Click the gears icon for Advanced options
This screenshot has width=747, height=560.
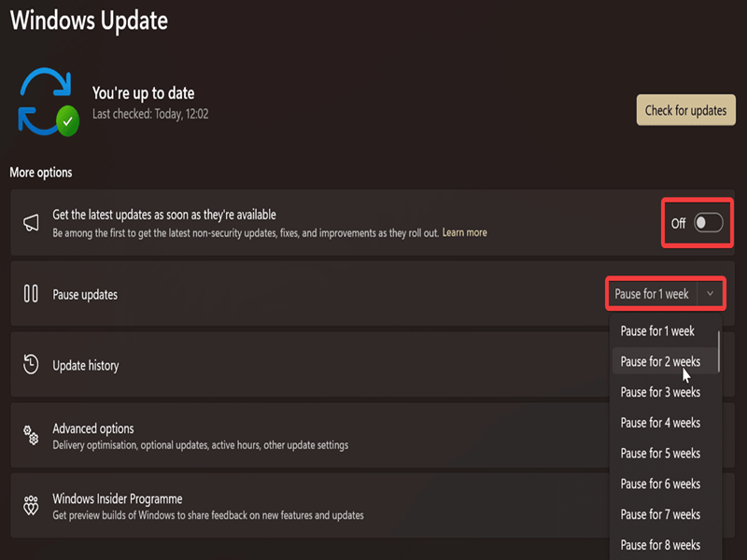[31, 435]
